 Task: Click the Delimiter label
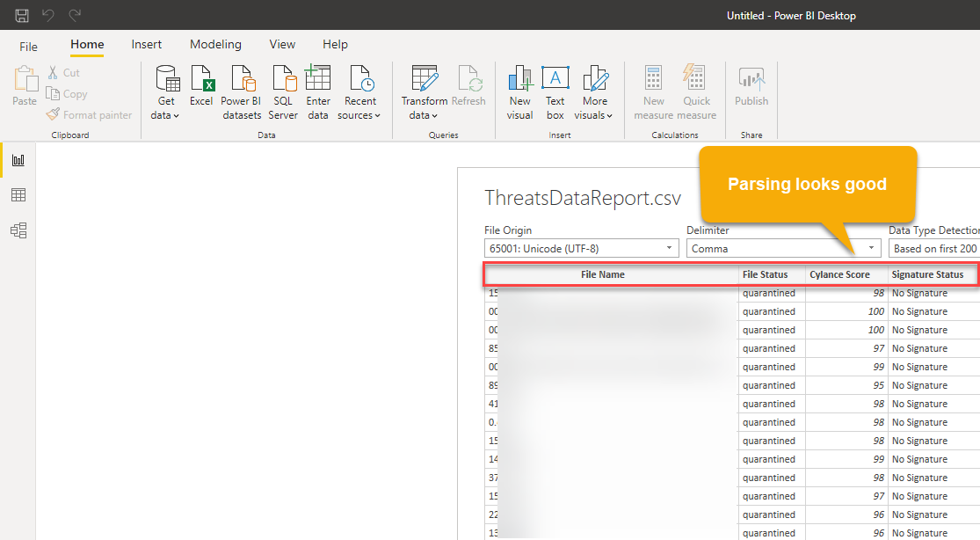(x=708, y=230)
